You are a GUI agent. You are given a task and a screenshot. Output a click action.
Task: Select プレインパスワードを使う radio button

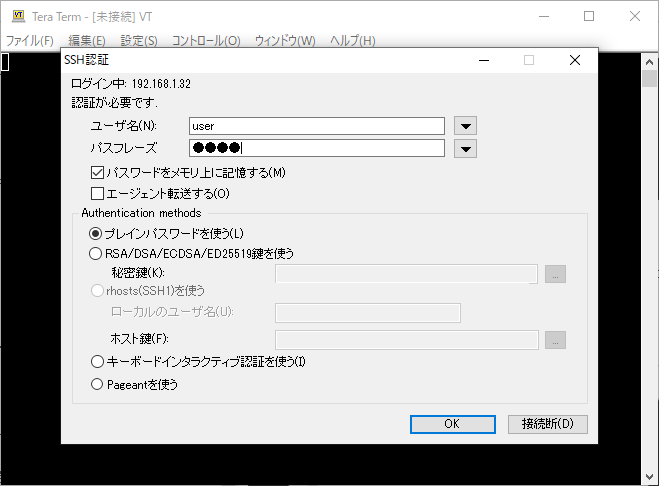click(x=96, y=233)
